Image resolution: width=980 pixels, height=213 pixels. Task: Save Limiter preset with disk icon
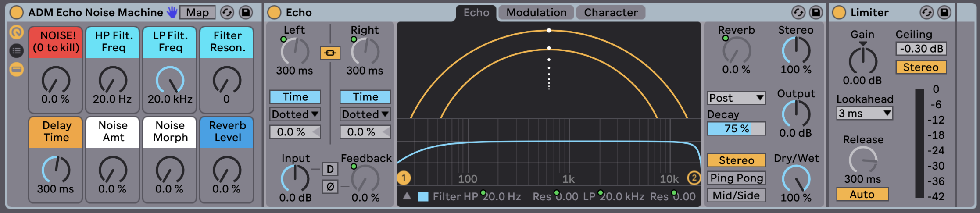(944, 12)
